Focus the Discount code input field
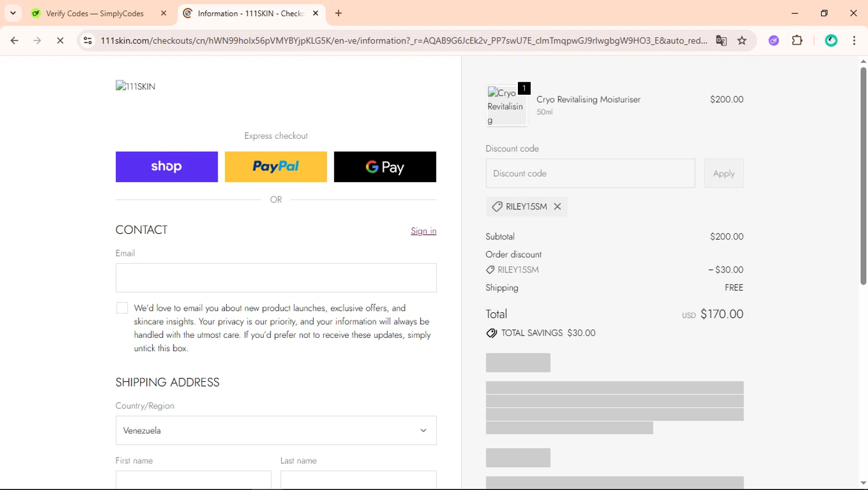This screenshot has height=490, width=868. (590, 174)
